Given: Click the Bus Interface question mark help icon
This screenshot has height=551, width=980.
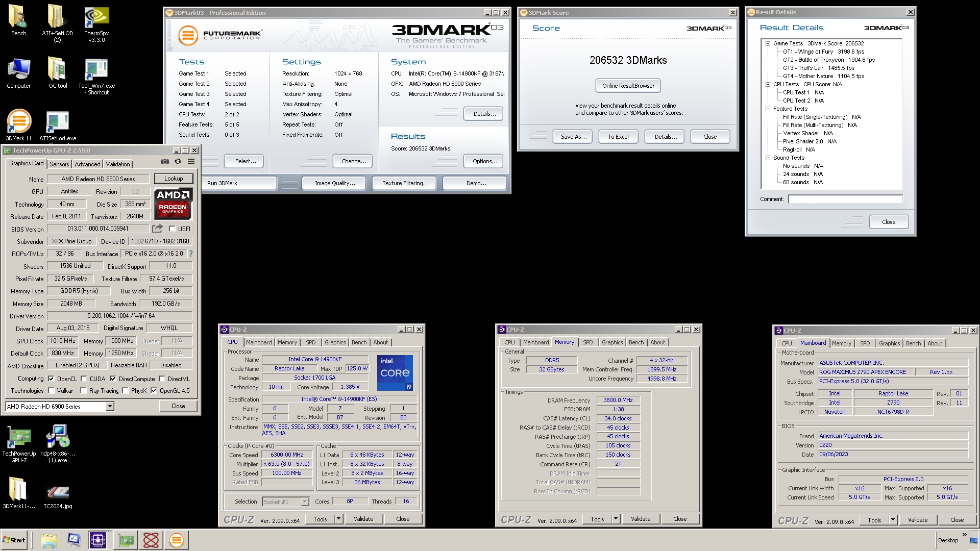Looking at the screenshot, I should click(191, 254).
